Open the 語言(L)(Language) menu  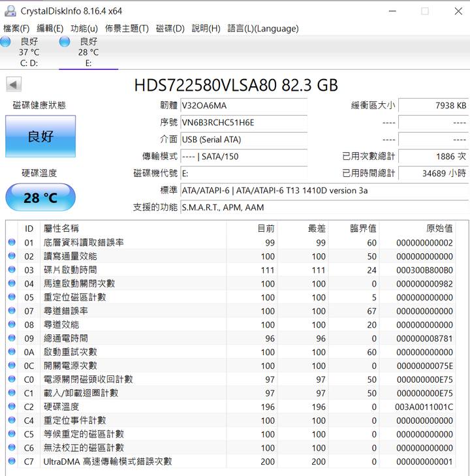pos(263,29)
